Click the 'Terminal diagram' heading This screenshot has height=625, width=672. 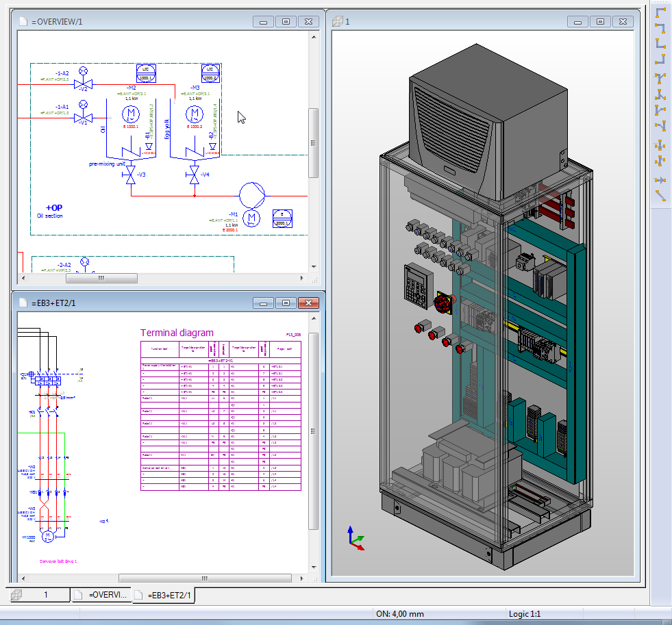(177, 333)
